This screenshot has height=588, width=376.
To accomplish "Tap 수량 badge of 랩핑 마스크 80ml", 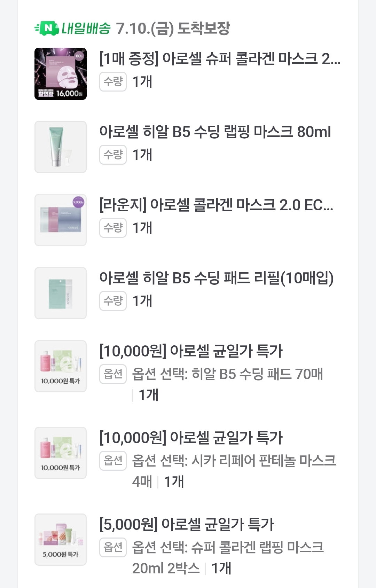I will [x=113, y=155].
